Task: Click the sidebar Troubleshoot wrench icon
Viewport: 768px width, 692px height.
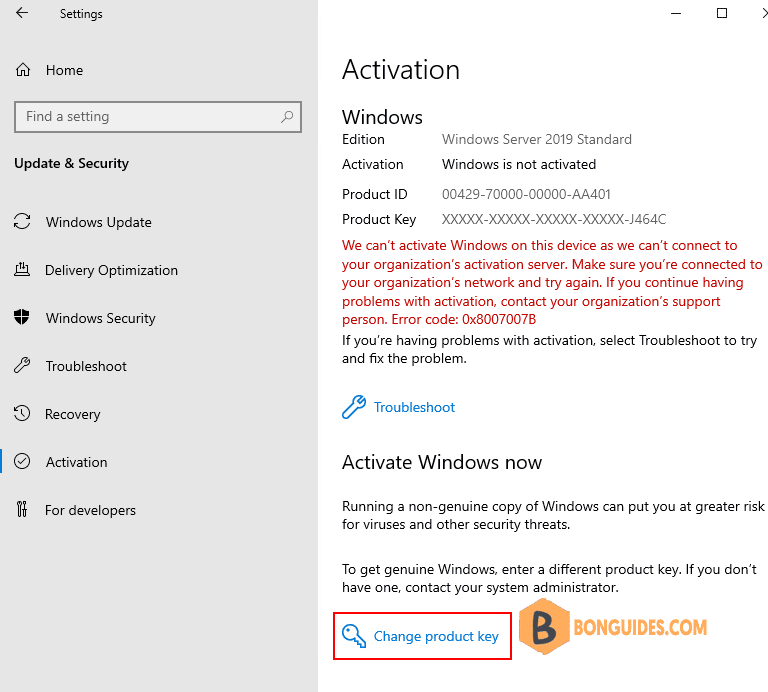Action: [22, 365]
